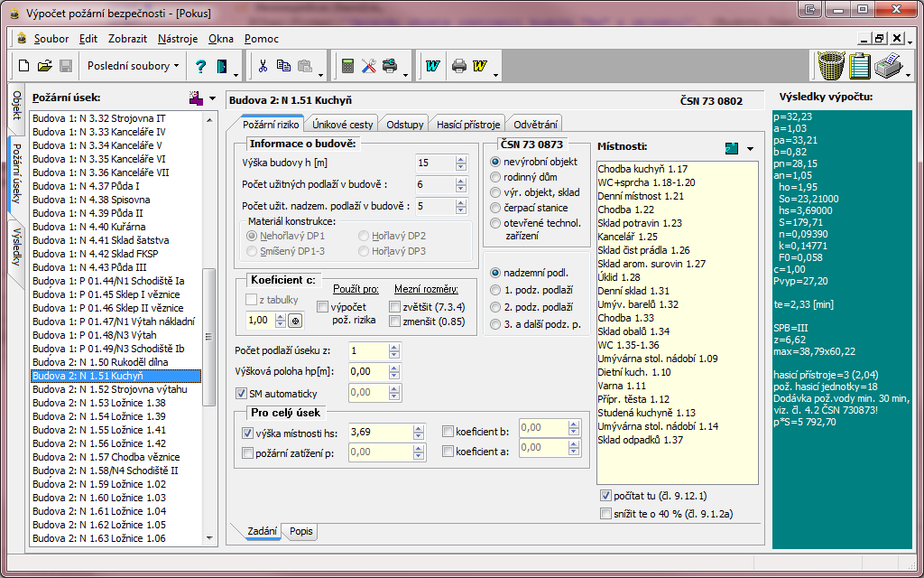Open the calculator tool icon
Viewport: 924px width, 578px height.
coord(348,65)
